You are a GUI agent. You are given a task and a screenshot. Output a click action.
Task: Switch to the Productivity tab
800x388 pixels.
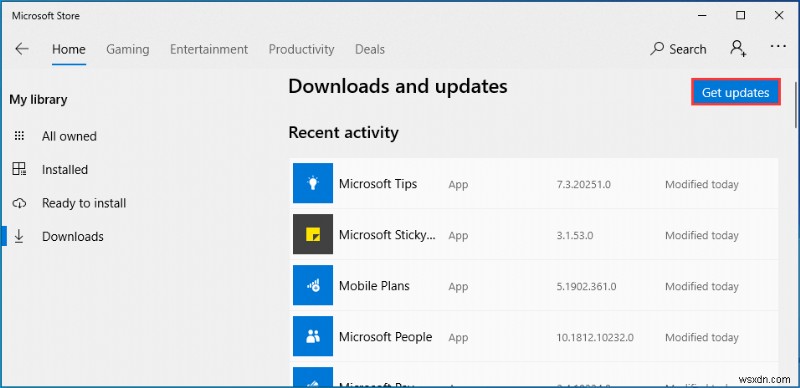(301, 50)
